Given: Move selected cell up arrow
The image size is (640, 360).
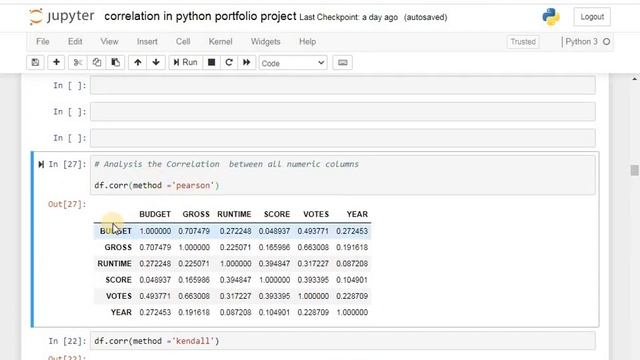Looking at the screenshot, I should tap(138, 62).
